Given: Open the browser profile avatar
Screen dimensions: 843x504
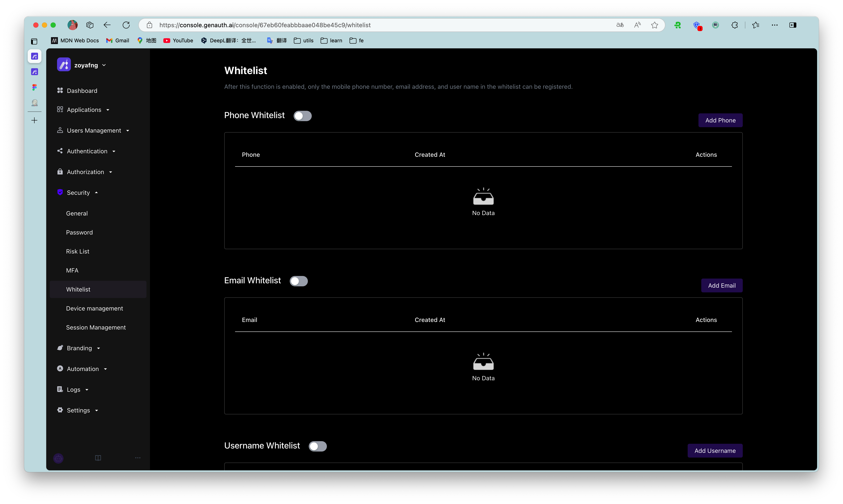Looking at the screenshot, I should (72, 25).
